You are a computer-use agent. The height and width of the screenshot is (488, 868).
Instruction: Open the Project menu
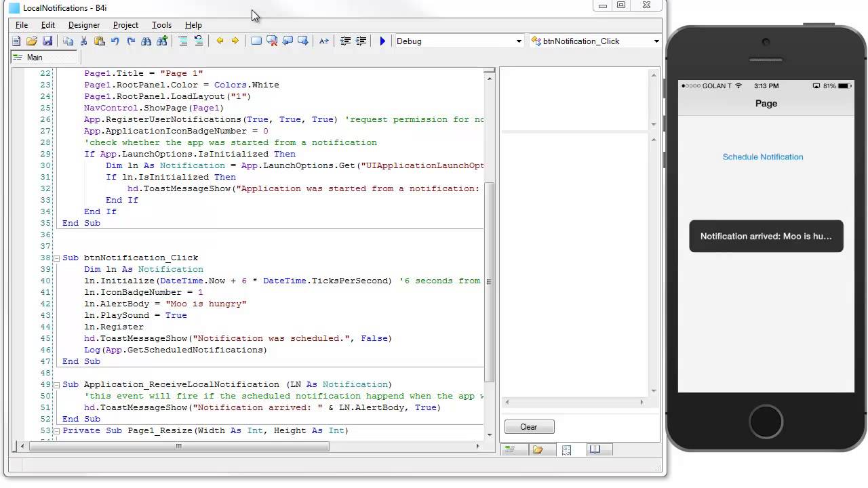coord(125,25)
